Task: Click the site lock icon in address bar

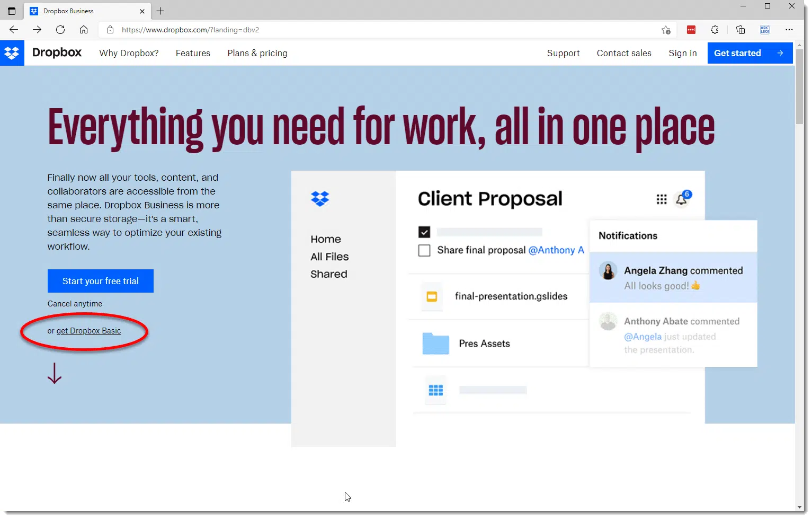Action: 110,30
